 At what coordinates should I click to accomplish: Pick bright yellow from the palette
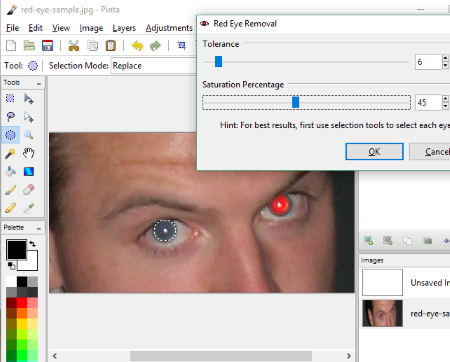pos(22,324)
